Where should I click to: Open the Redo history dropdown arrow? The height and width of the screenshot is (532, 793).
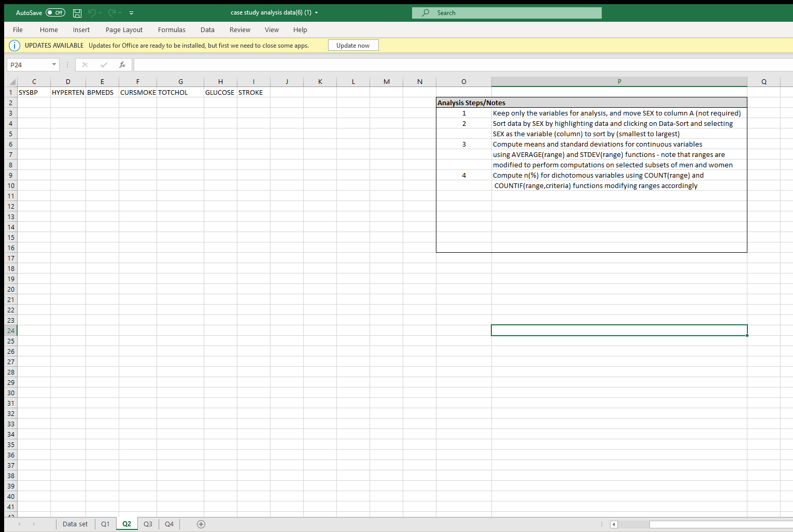coord(120,12)
